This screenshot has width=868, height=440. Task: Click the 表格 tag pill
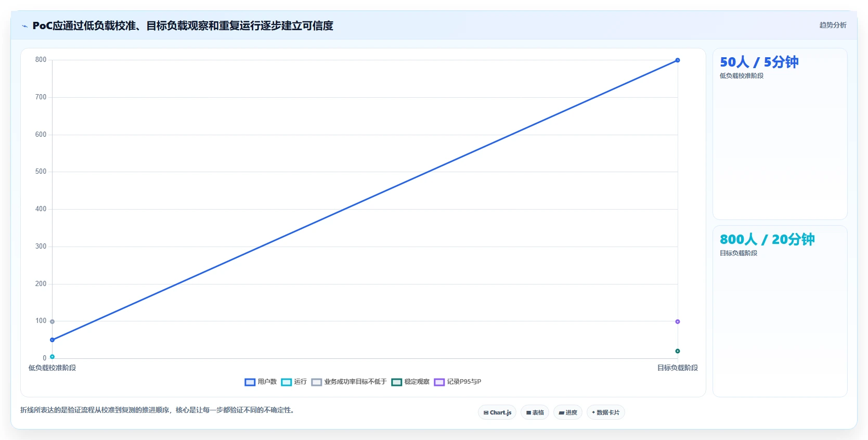tap(535, 412)
